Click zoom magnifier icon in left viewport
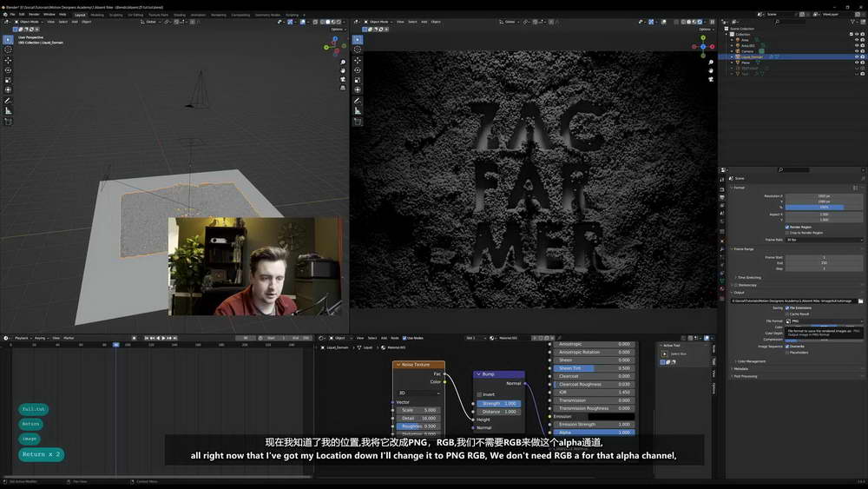Image resolution: width=868 pixels, height=489 pixels. 343,62
